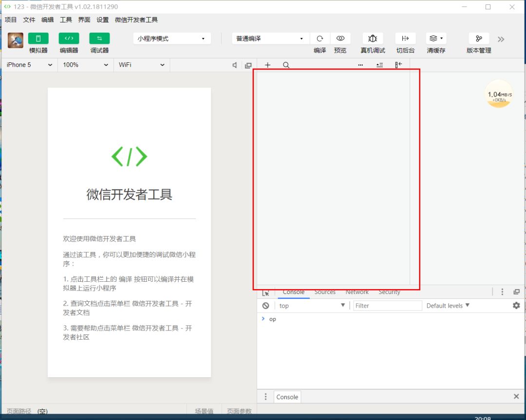This screenshot has width=526, height=420.
Task: Open the 界面 menu
Action: click(x=84, y=20)
